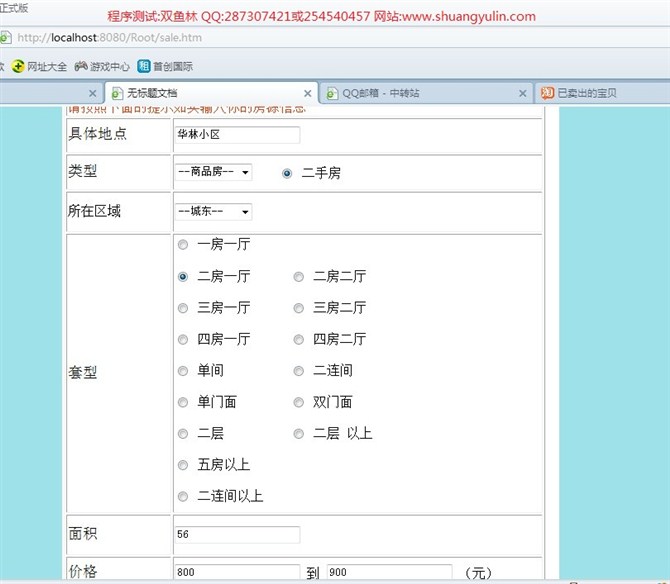Open the 商品房 type dropdown

tap(213, 172)
